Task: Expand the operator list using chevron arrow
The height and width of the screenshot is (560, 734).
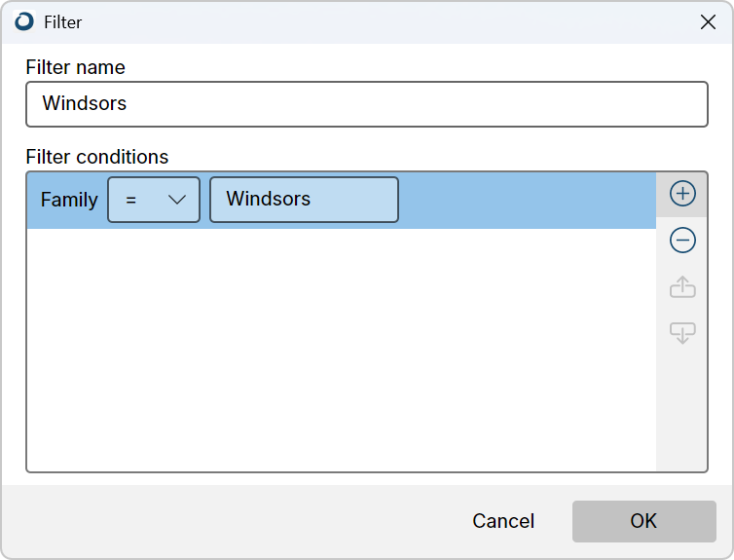Action: click(x=177, y=200)
